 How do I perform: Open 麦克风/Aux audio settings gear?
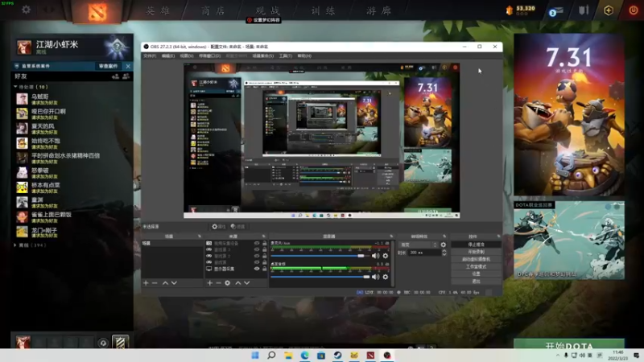(386, 256)
